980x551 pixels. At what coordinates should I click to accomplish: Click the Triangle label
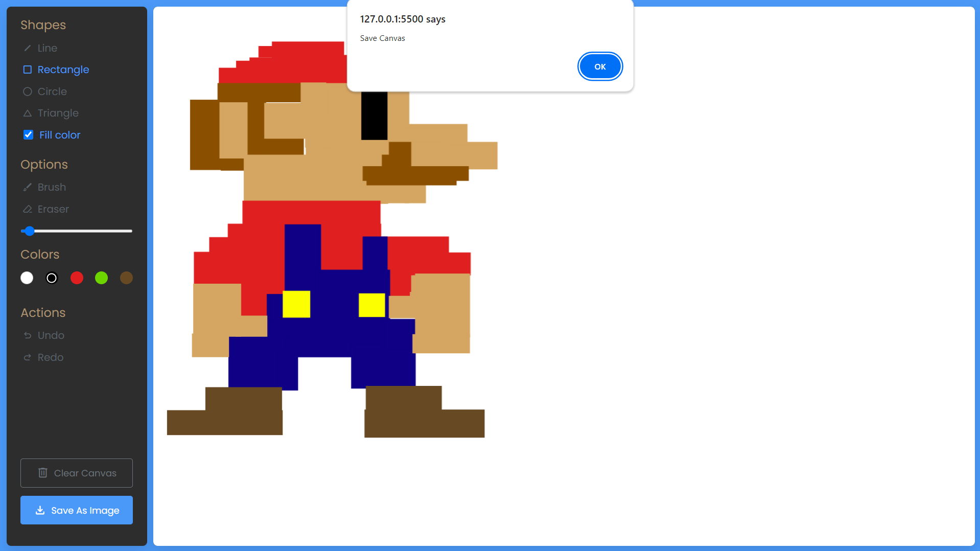click(58, 113)
